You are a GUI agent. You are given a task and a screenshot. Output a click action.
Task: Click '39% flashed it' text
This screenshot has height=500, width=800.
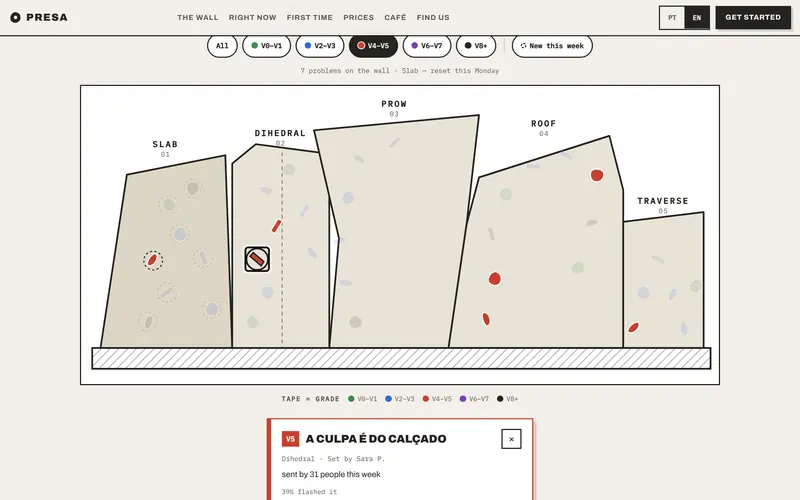[310, 492]
